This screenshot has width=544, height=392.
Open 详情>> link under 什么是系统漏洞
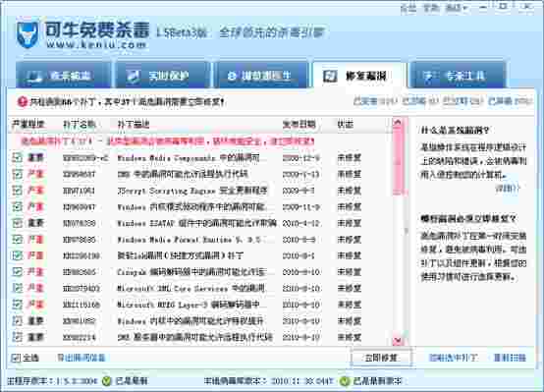[x=508, y=189]
